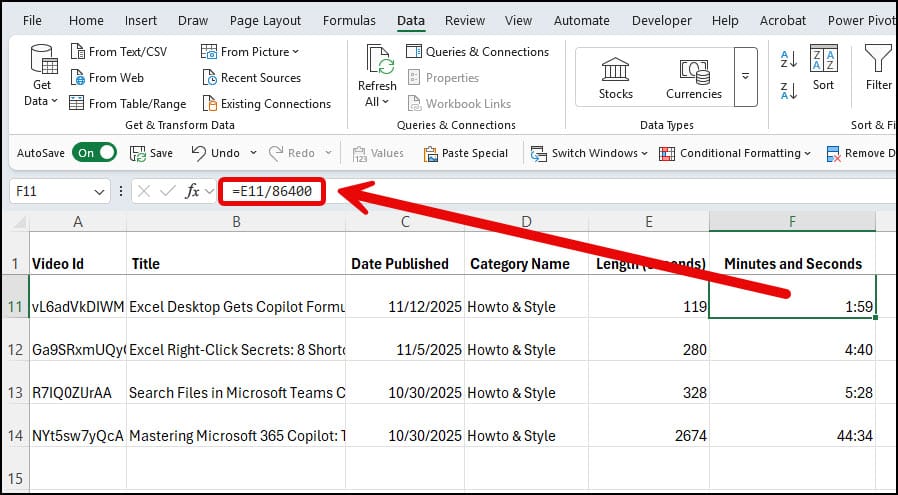The image size is (898, 495).
Task: Open the Page Layout tab
Action: tap(265, 20)
